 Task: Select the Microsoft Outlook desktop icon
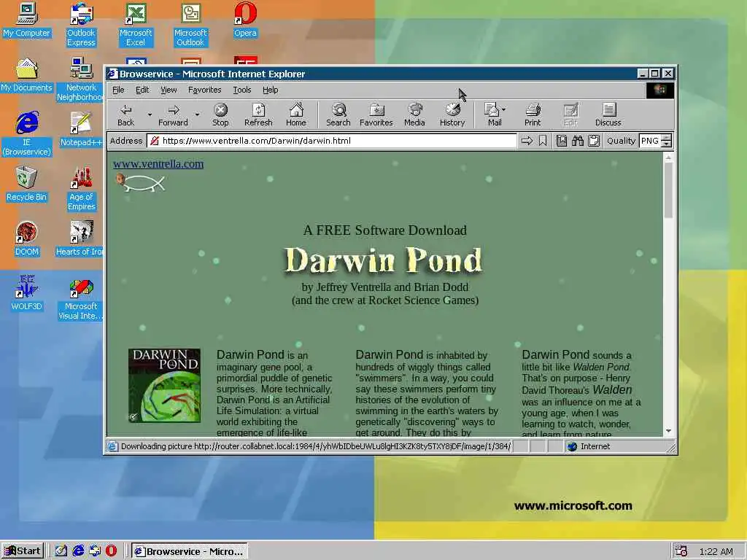pos(190,24)
